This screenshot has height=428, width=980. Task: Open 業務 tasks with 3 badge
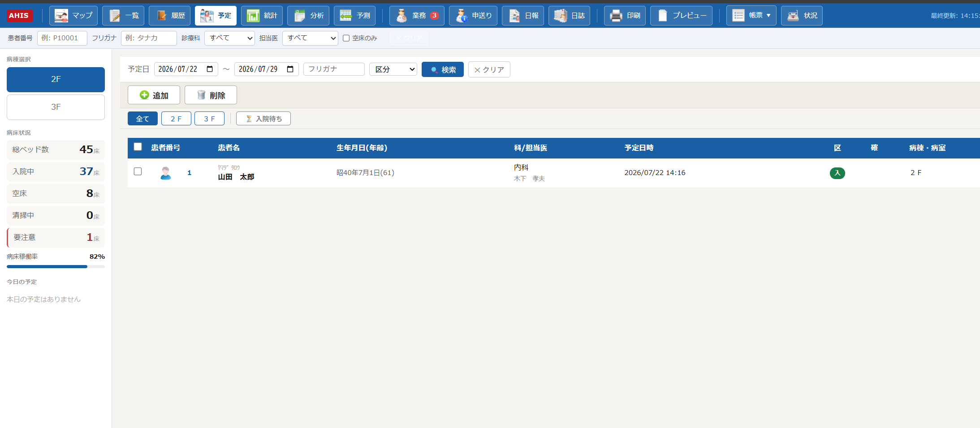tap(417, 16)
